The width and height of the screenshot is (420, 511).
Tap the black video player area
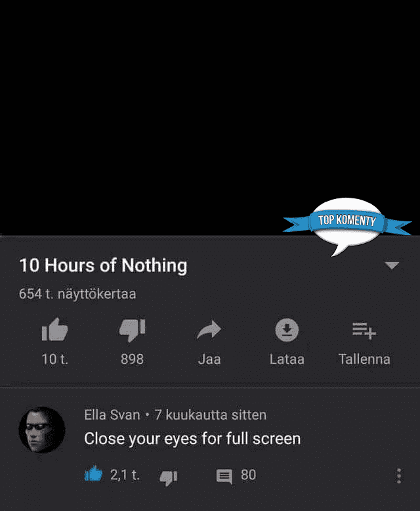[x=210, y=118]
